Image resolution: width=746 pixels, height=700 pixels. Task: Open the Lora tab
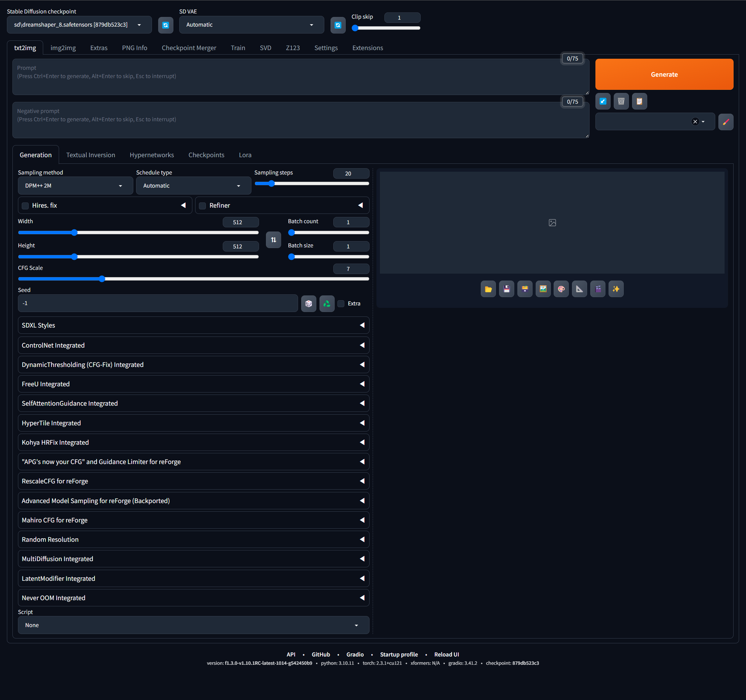pos(245,155)
